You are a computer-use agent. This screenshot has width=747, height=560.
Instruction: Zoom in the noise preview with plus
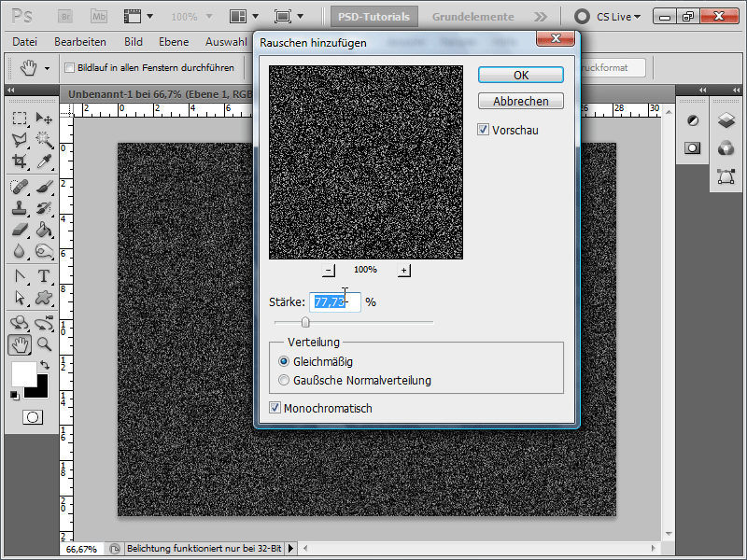(x=403, y=271)
